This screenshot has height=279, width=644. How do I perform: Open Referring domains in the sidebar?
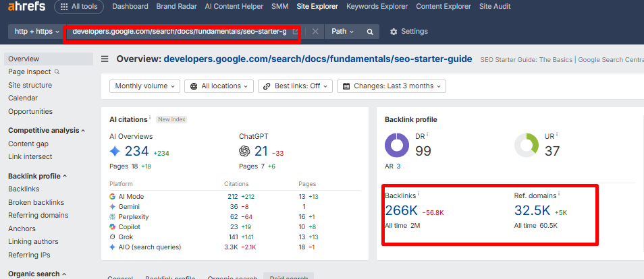click(x=38, y=215)
